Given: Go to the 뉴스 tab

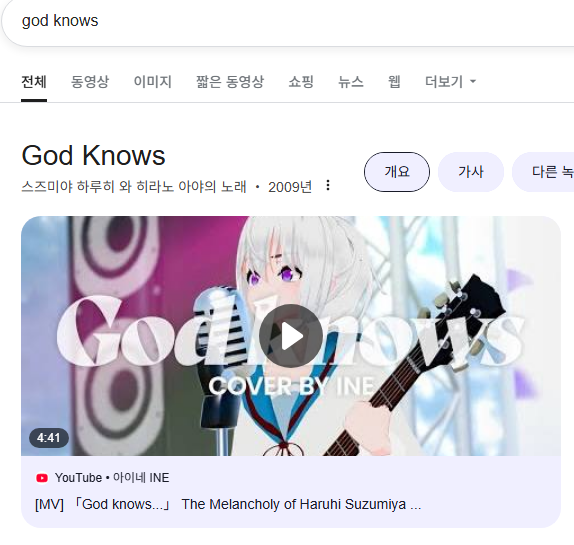Looking at the screenshot, I should click(x=350, y=81).
